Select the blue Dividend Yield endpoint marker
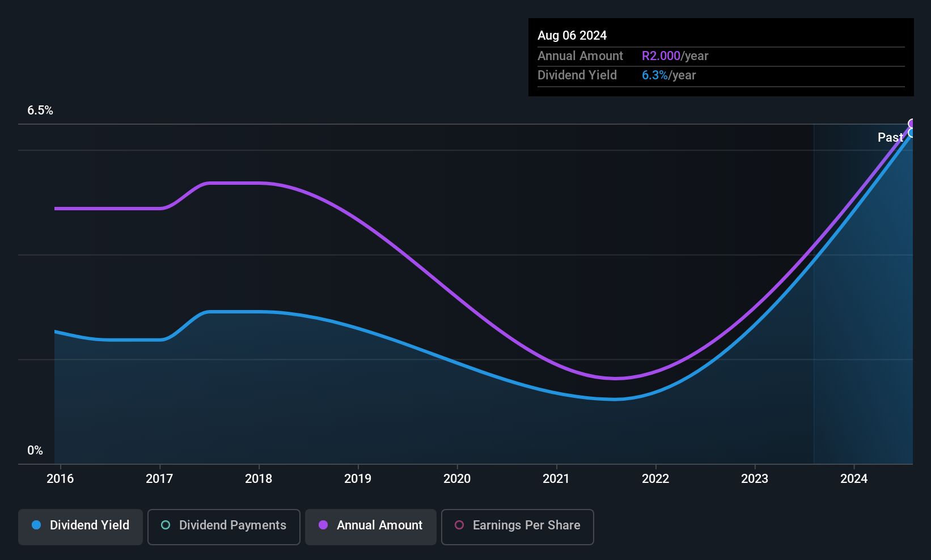 (912, 133)
